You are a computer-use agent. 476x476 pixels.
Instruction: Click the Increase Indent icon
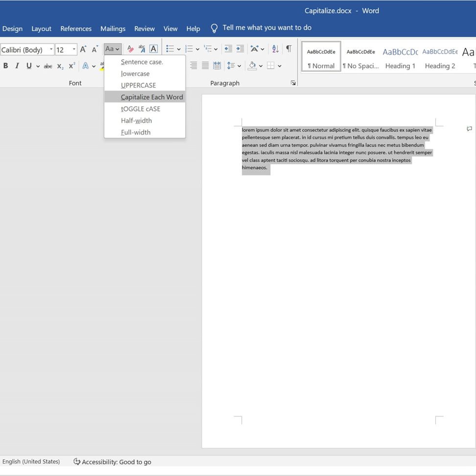(240, 49)
